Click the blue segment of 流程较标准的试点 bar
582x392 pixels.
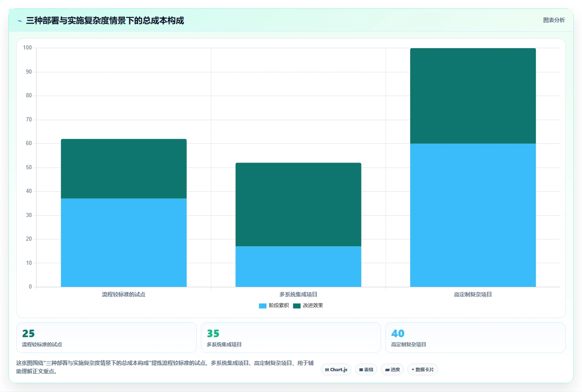(x=124, y=242)
